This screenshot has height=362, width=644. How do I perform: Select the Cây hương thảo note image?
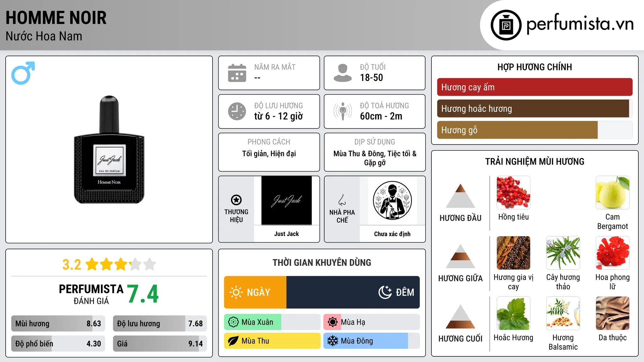[x=563, y=253]
